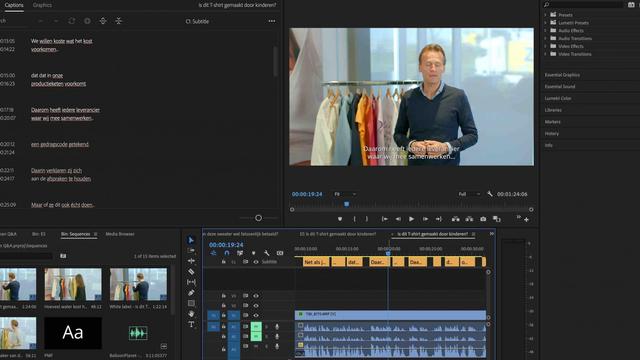Expand the Audio Transitions folder
Image resolution: width=640 pixels, height=360 pixels.
[545, 38]
